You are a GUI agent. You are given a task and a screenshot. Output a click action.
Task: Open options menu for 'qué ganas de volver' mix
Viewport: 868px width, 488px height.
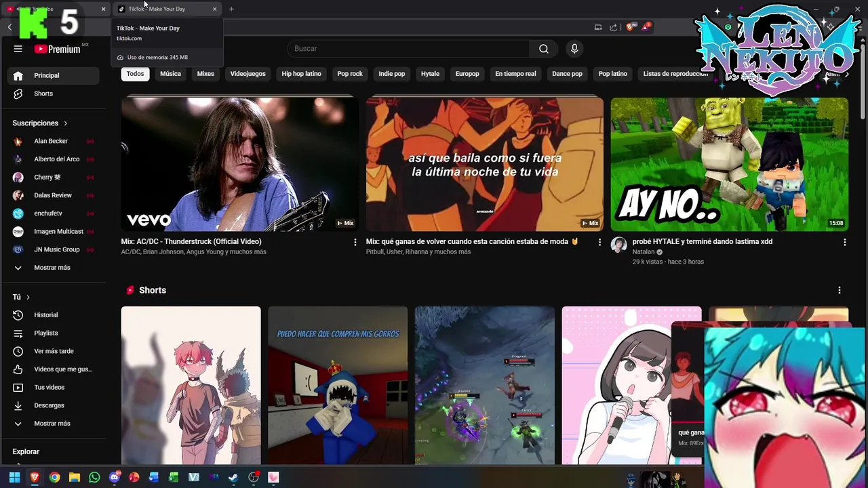[x=599, y=242]
